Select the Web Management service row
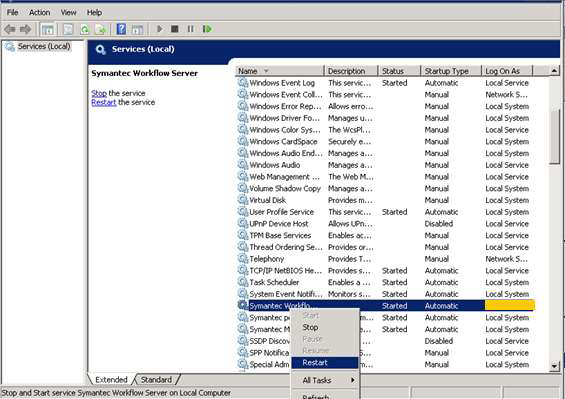 coord(386,177)
